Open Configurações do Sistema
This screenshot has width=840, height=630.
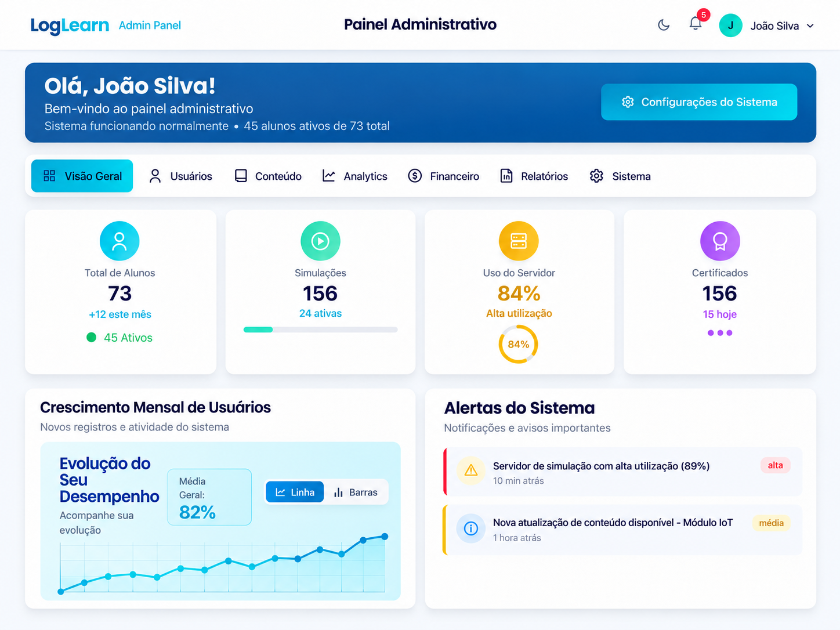pos(699,102)
